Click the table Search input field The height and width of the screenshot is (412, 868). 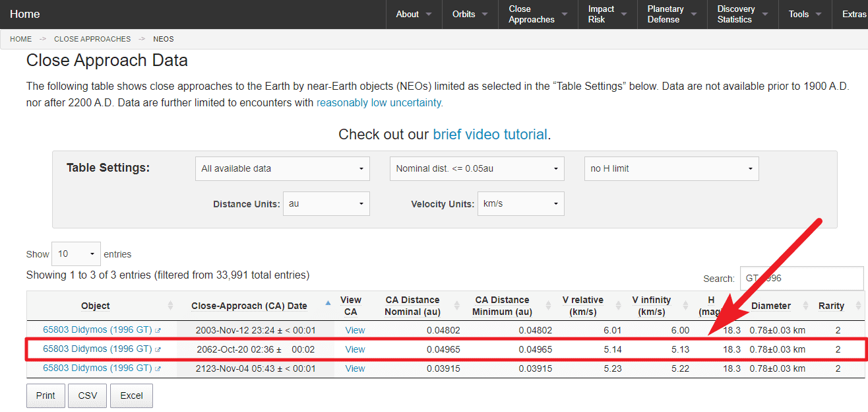point(801,279)
